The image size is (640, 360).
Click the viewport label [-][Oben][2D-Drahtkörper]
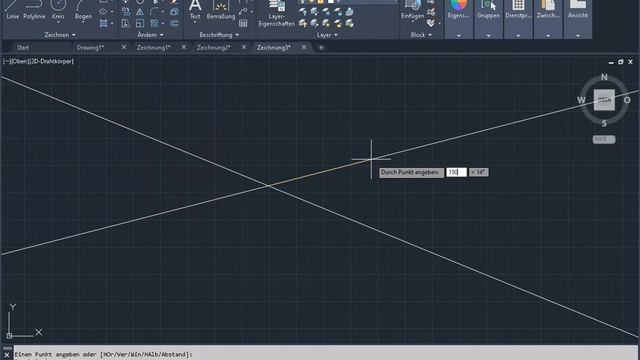38,61
